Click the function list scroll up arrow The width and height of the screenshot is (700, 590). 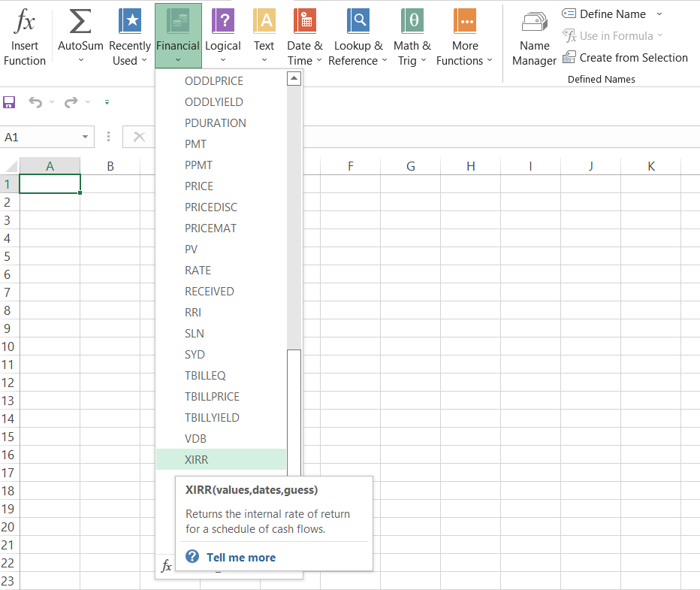click(294, 78)
